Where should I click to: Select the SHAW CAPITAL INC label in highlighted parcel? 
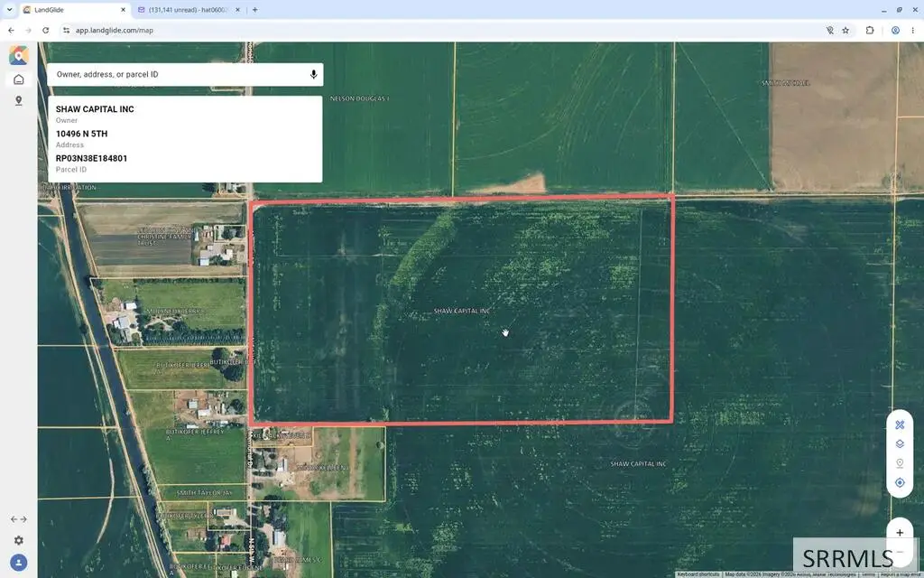(x=462, y=311)
